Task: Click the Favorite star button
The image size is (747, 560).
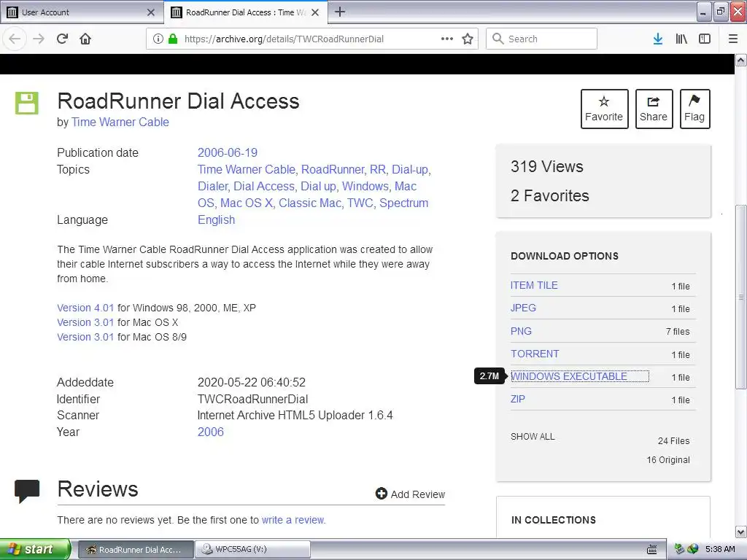Action: click(604, 109)
